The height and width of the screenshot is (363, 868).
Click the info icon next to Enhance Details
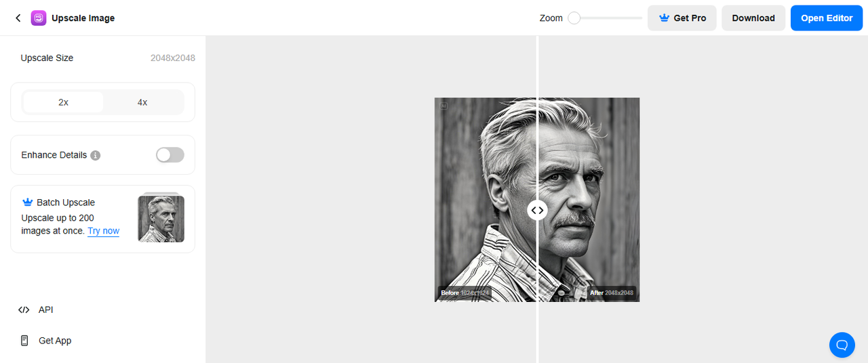pos(96,155)
